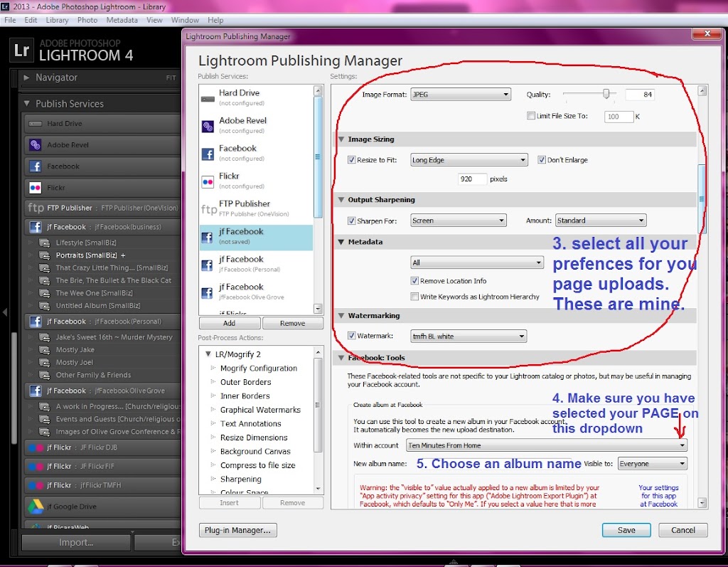Click Facebook icon of jfFacebook(business) in left panel
The image size is (728, 567).
click(36, 227)
